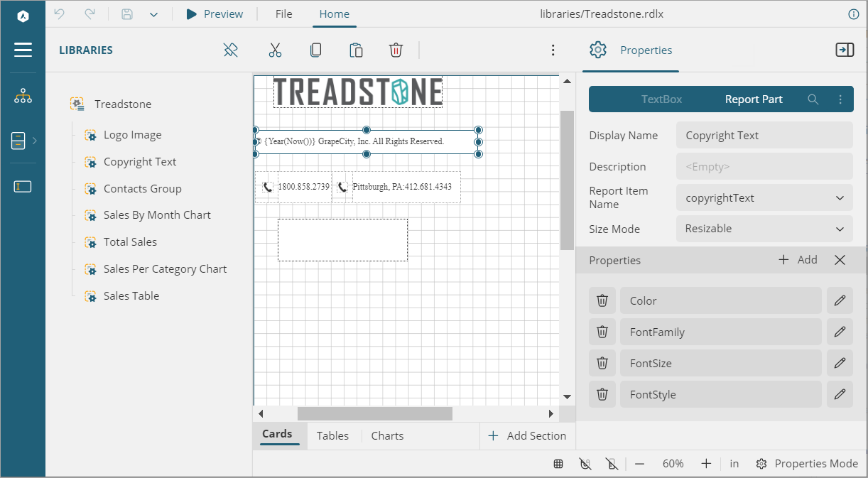Open Size Mode dropdown
Image resolution: width=868 pixels, height=478 pixels.
pos(764,229)
